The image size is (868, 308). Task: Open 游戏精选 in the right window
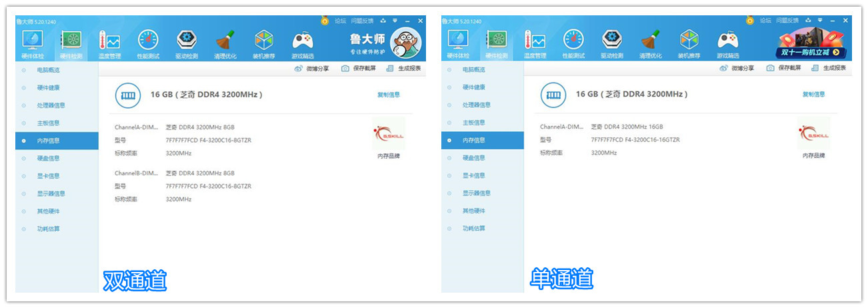coord(728,44)
